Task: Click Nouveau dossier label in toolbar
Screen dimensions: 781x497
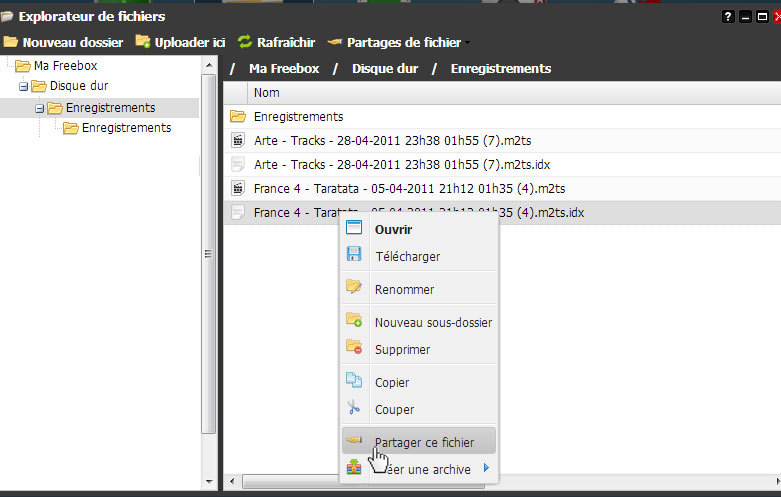Action: (73, 42)
